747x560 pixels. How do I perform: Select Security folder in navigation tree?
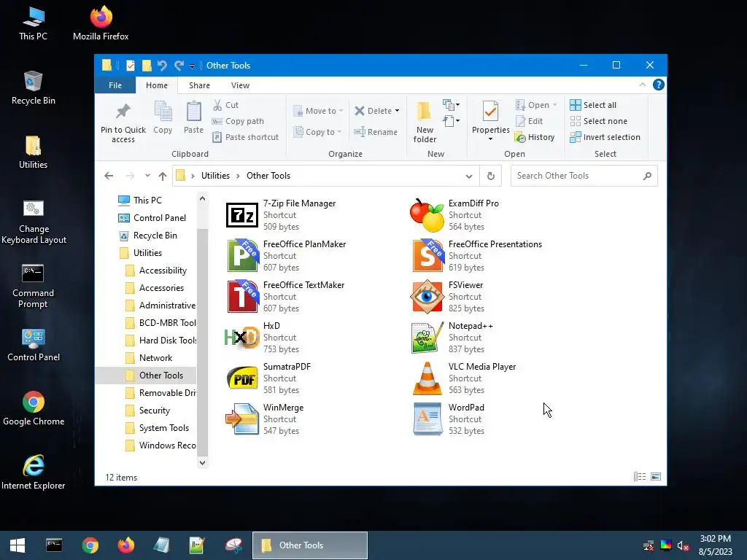pyautogui.click(x=155, y=411)
